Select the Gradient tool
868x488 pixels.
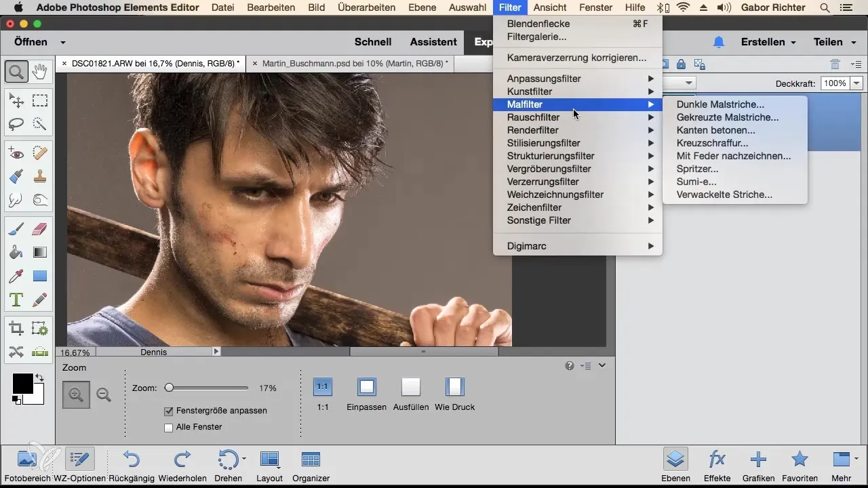tap(40, 253)
